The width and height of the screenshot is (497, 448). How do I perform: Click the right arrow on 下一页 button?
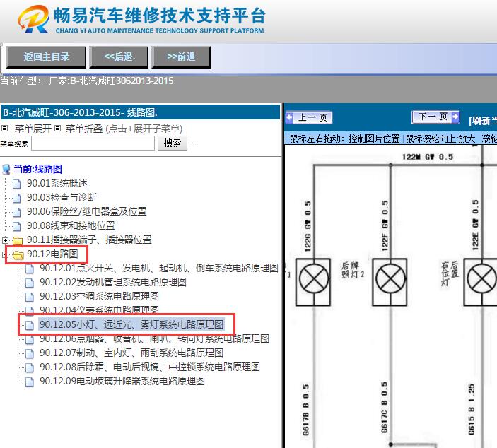coord(455,117)
